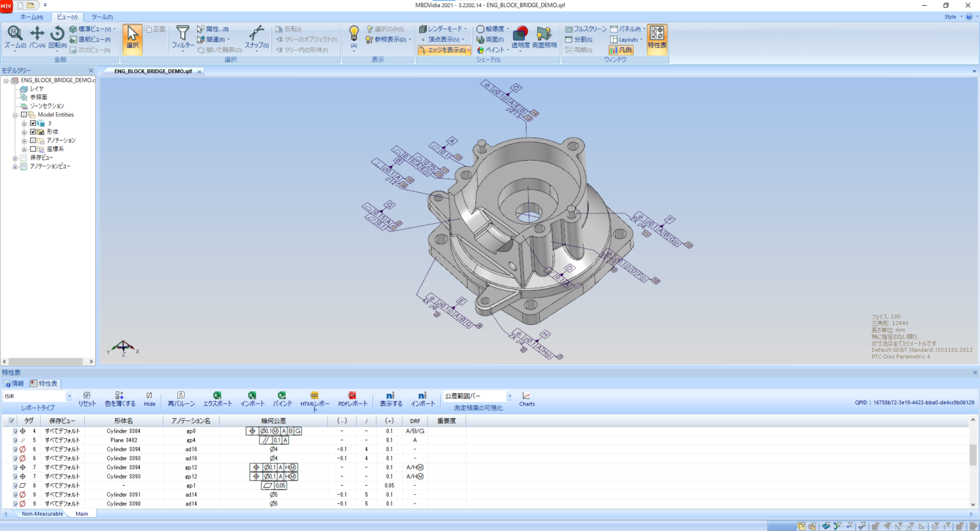Click the フルスクリーン button
This screenshot has width=980, height=531.
pos(585,29)
